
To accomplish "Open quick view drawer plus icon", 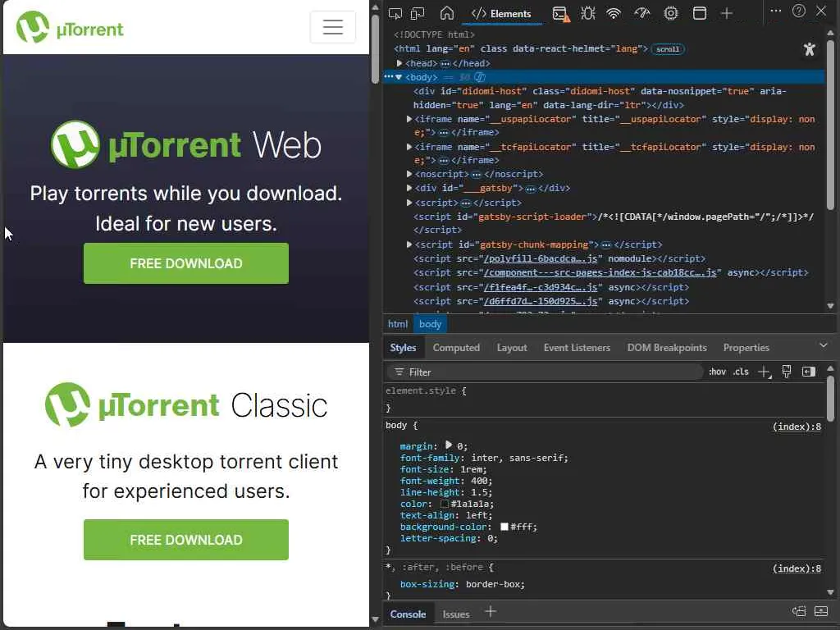I will 491,611.
